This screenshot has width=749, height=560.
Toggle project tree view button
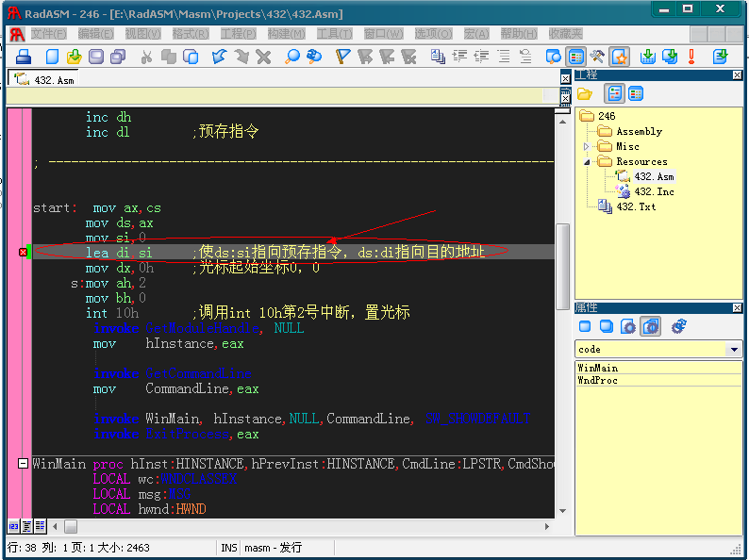click(614, 93)
